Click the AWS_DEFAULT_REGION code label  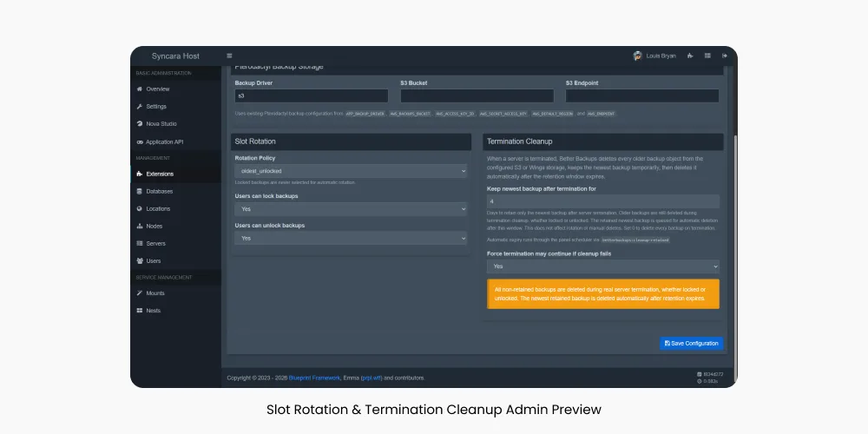tap(552, 114)
